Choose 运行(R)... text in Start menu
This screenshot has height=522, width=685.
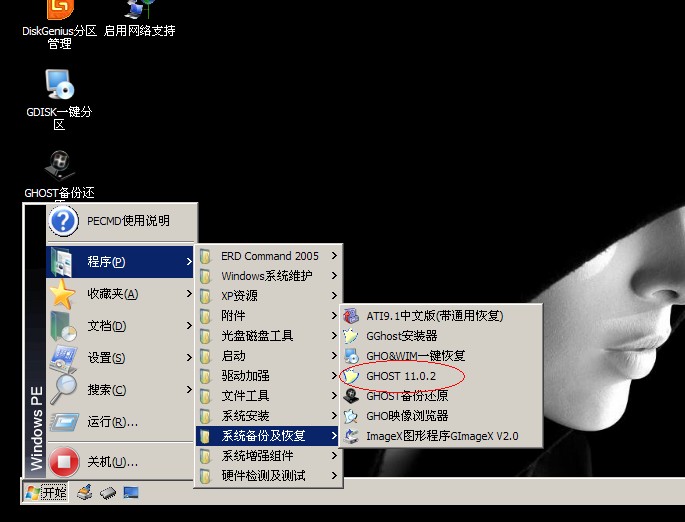click(113, 422)
